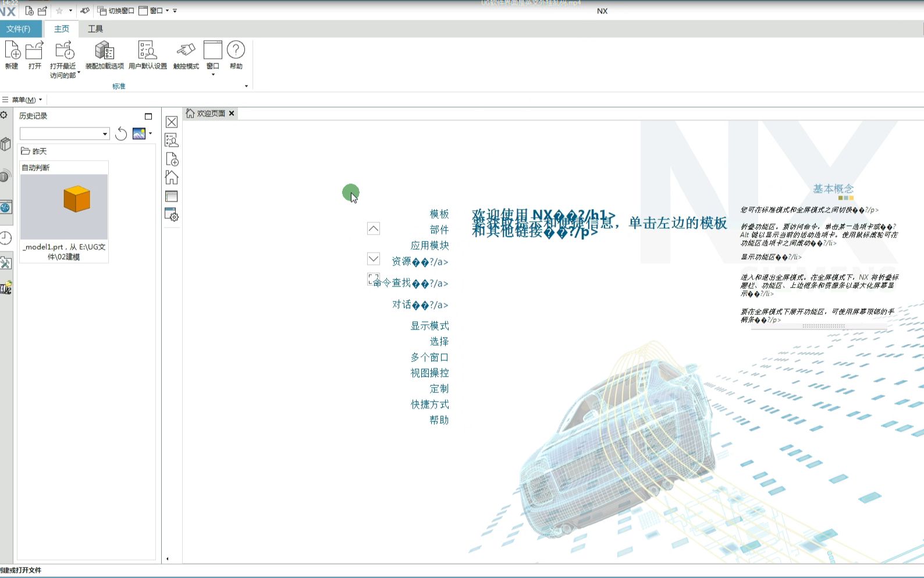Open the Roles icon in sidebar

pyautogui.click(x=5, y=263)
